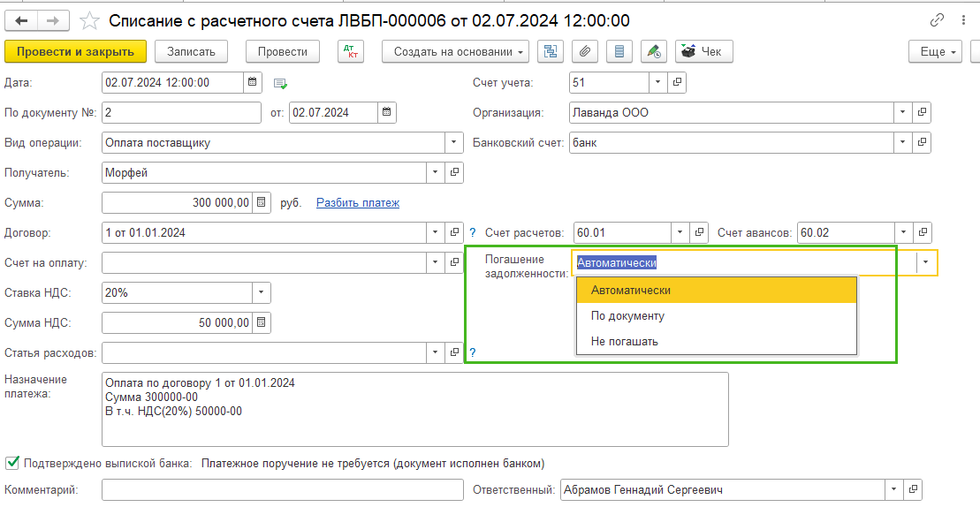Viewport: 980px width, 507px height.
Task: Choose Автоматически in the dropdown list
Action: (x=717, y=291)
